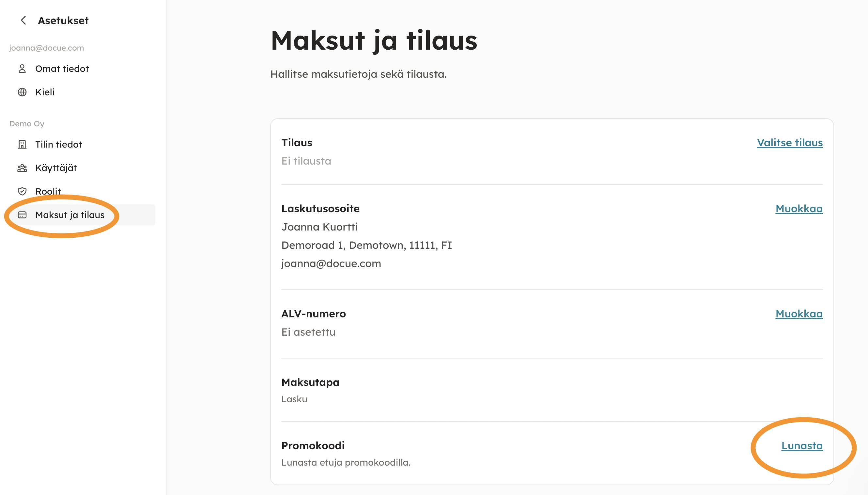Click the users group icon for Käyttäjät
The width and height of the screenshot is (868, 495).
[22, 168]
